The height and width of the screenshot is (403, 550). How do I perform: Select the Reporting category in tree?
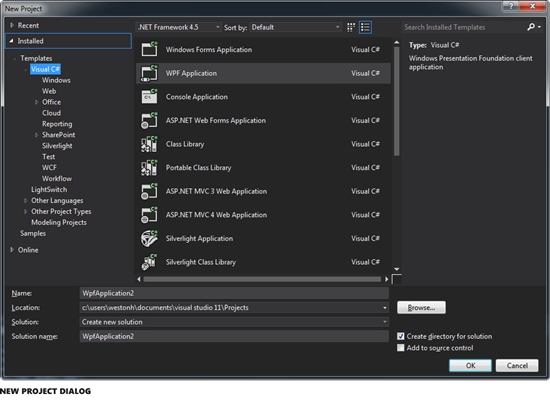[x=57, y=124]
